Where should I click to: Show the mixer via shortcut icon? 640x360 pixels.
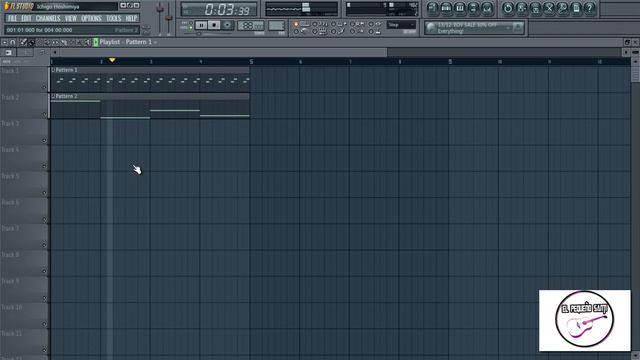(x=487, y=8)
